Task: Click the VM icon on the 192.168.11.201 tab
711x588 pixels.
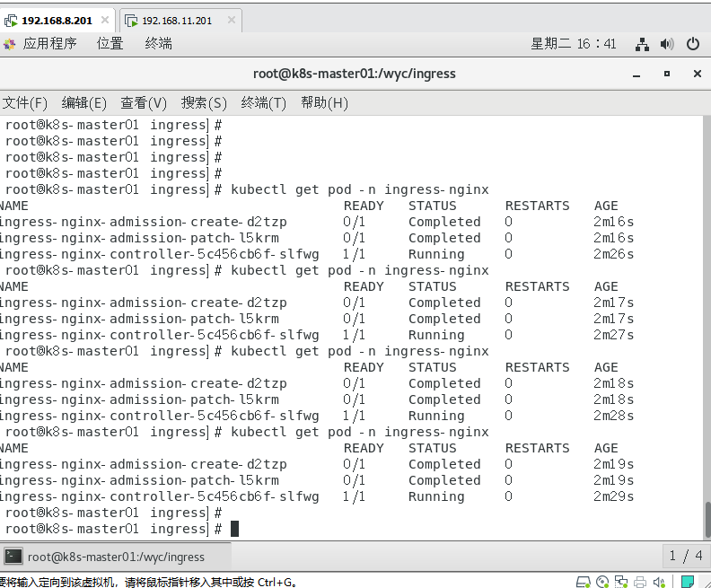Action: coord(131,21)
